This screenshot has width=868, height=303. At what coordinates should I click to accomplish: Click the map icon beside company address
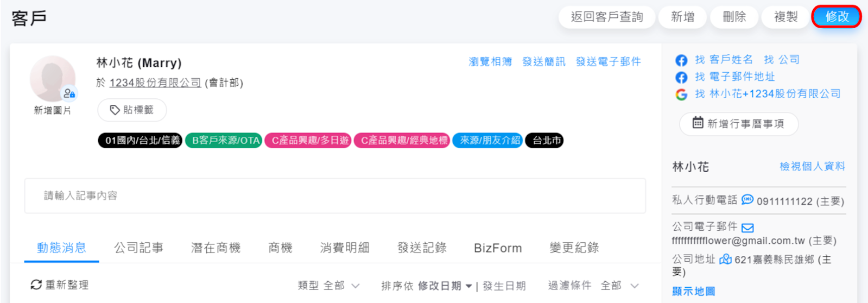coord(725,260)
